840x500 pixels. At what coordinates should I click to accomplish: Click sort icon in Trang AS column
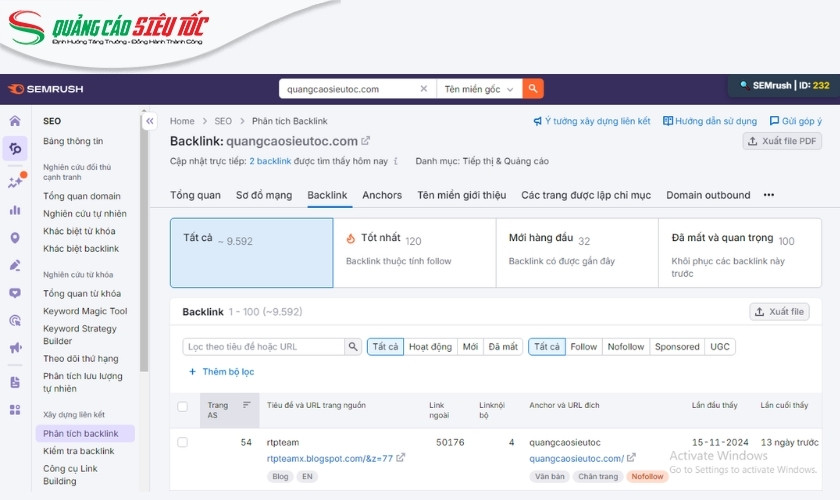(x=246, y=405)
